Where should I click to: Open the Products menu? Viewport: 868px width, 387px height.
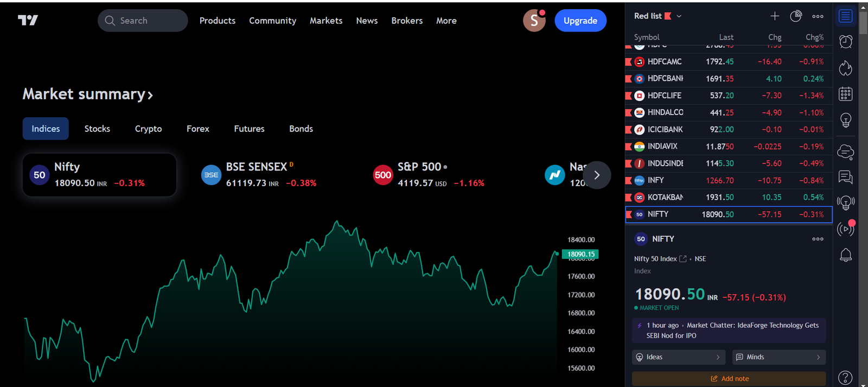pyautogui.click(x=218, y=21)
